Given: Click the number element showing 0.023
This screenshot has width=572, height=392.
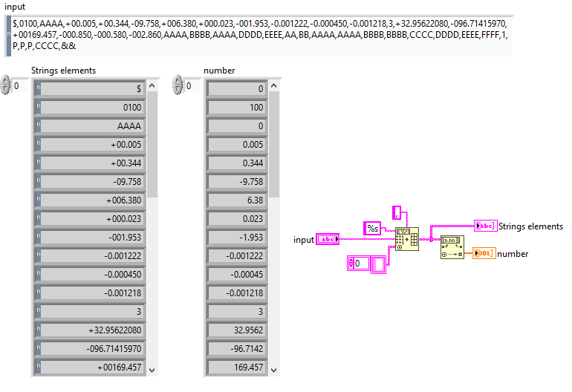Looking at the screenshot, I should pos(237,219).
